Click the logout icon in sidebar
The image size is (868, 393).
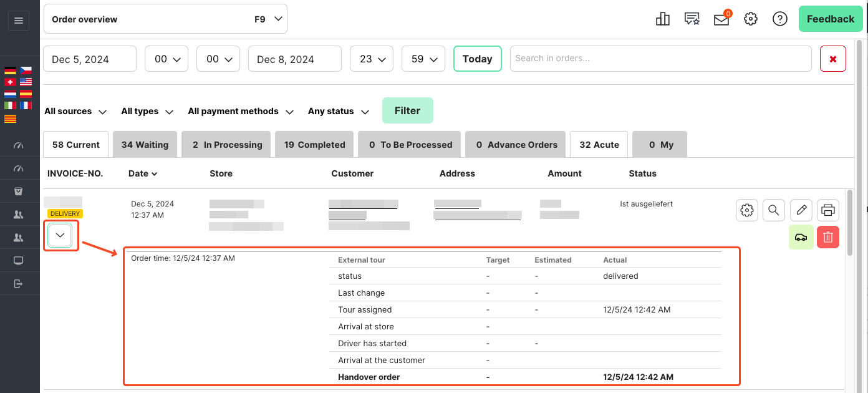[x=18, y=284]
